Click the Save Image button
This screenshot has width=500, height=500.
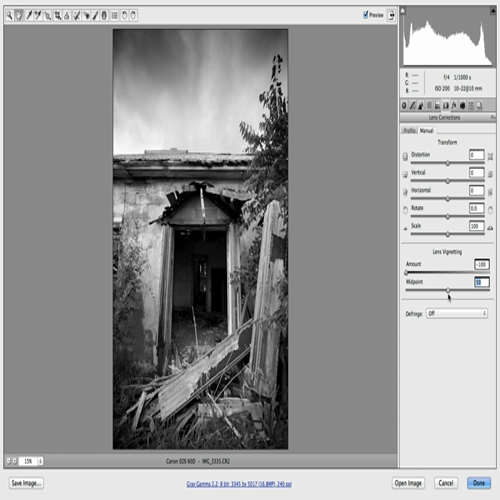point(26,483)
